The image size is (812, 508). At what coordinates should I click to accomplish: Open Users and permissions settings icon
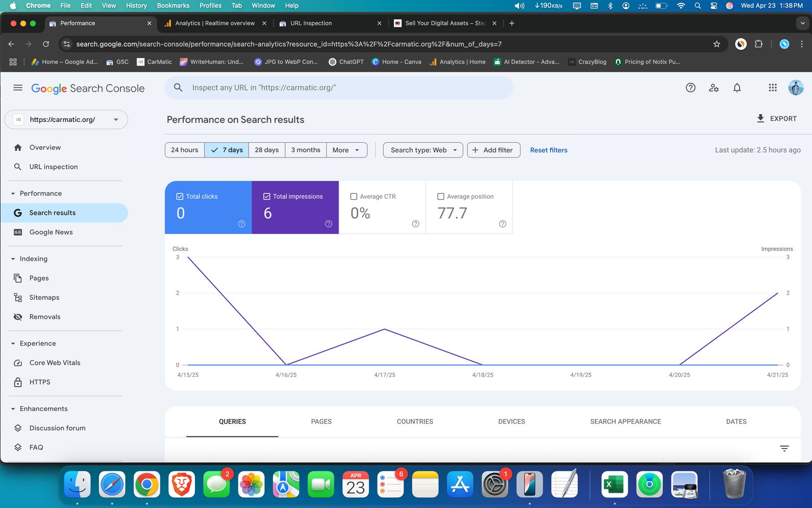coord(714,88)
